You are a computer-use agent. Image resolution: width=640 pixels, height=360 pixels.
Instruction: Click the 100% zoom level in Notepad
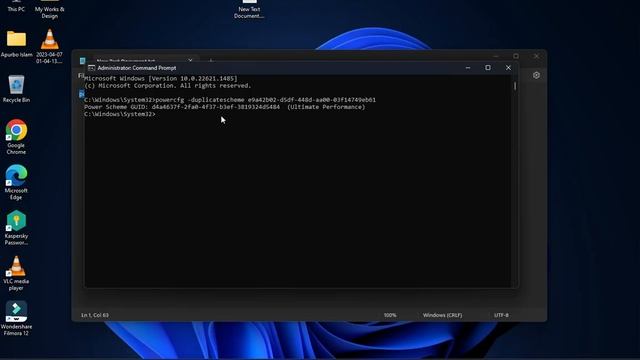(x=390, y=315)
